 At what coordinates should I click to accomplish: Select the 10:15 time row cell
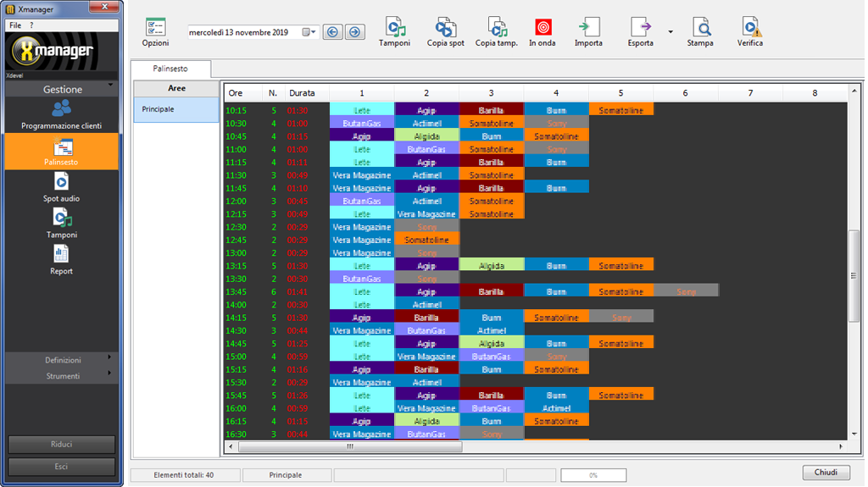click(x=236, y=110)
